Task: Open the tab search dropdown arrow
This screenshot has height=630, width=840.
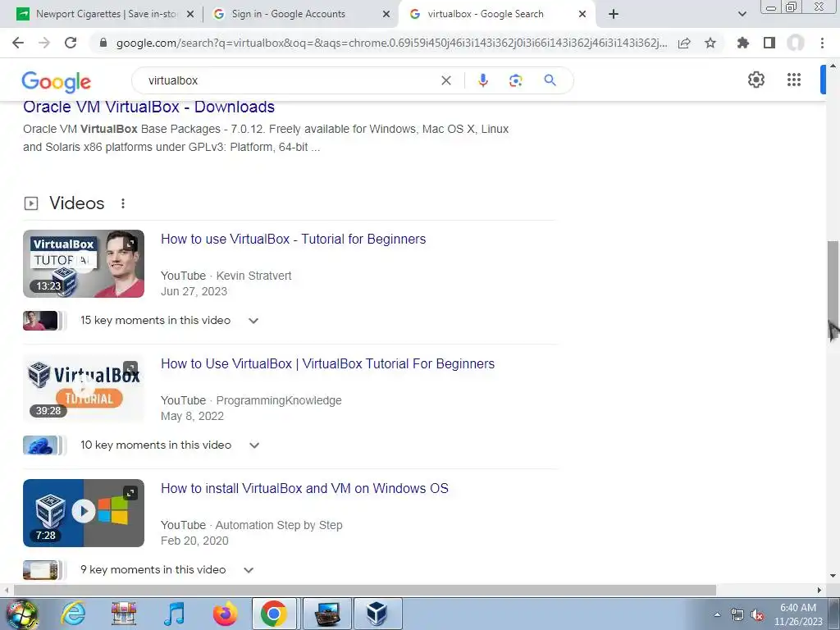Action: (742, 14)
